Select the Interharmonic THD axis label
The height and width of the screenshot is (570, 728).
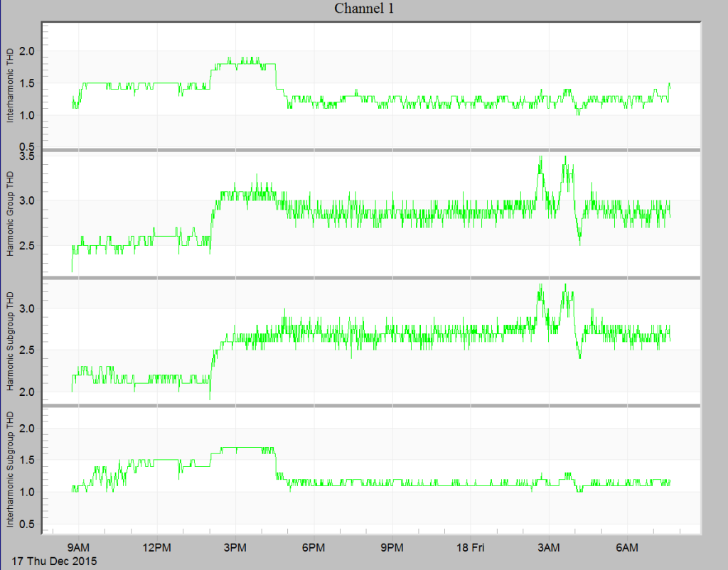[x=11, y=85]
